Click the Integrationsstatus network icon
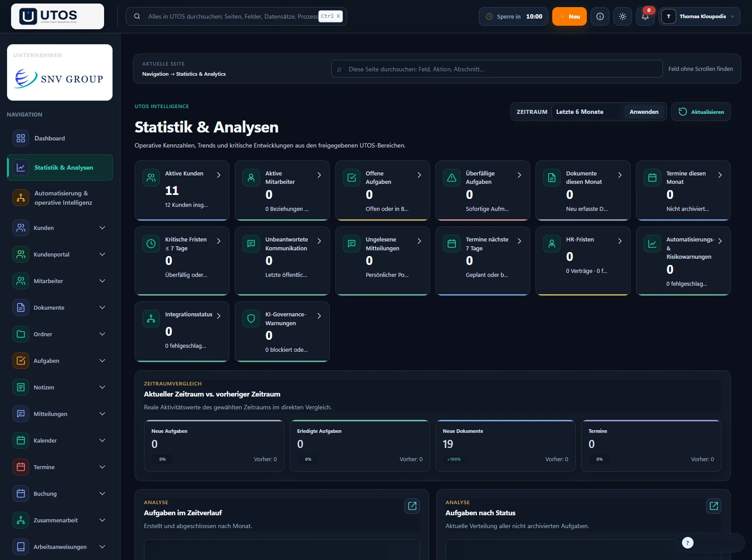 pos(151,319)
